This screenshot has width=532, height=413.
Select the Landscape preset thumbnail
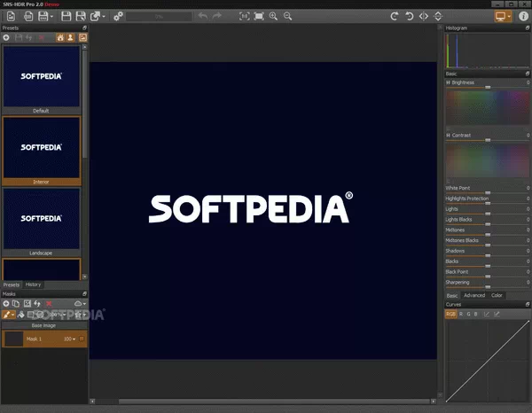(x=41, y=218)
